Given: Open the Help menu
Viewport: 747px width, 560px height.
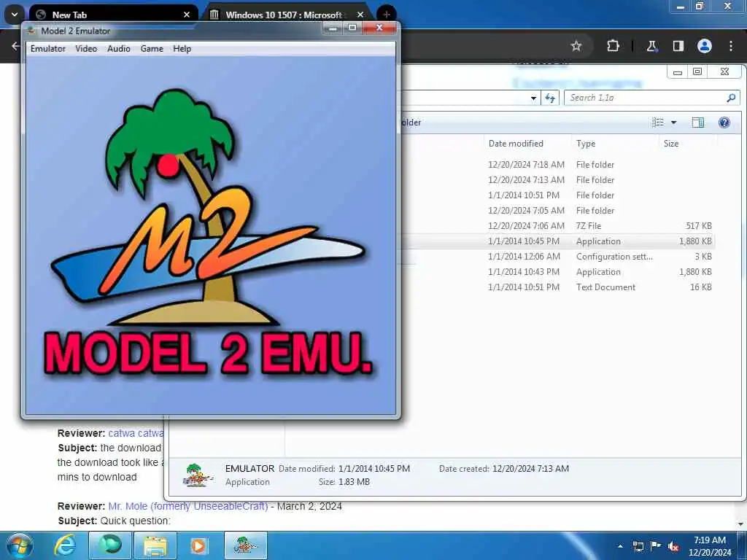Looking at the screenshot, I should 182,49.
